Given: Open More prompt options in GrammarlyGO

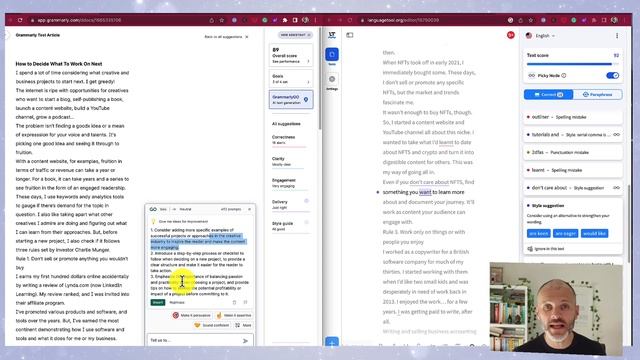Looking at the screenshot, I should pos(243,325).
